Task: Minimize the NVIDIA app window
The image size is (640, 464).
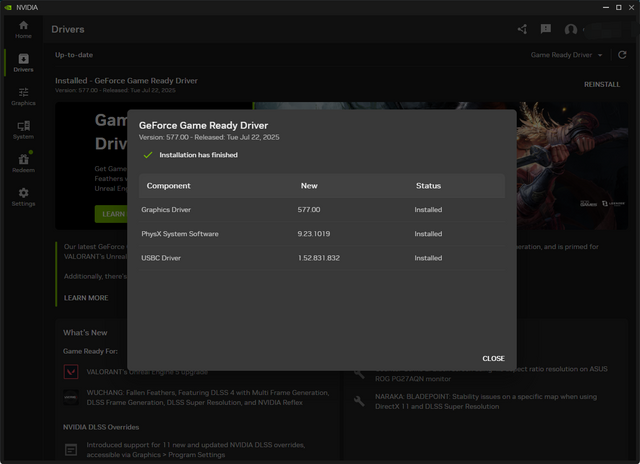Action: pyautogui.click(x=606, y=7)
